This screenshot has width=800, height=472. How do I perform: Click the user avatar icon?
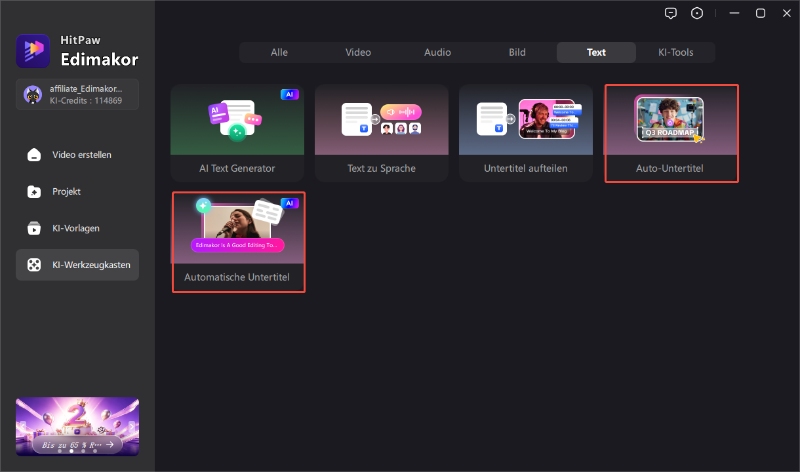33,94
